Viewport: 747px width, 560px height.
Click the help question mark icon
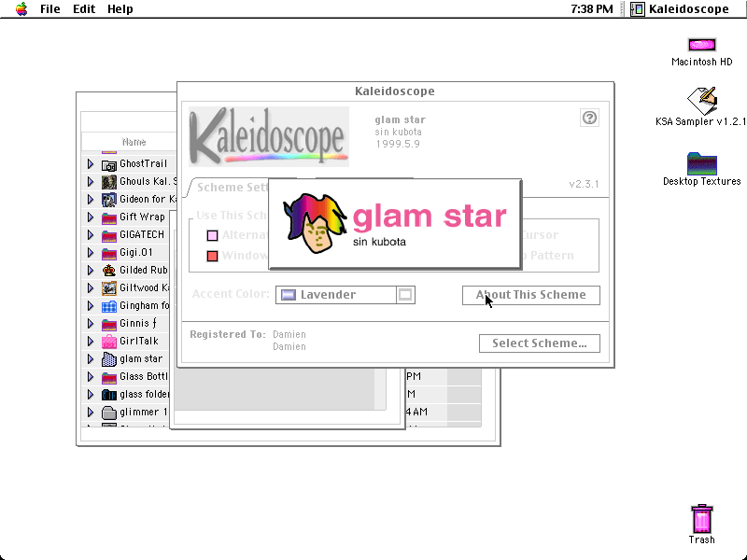click(589, 118)
